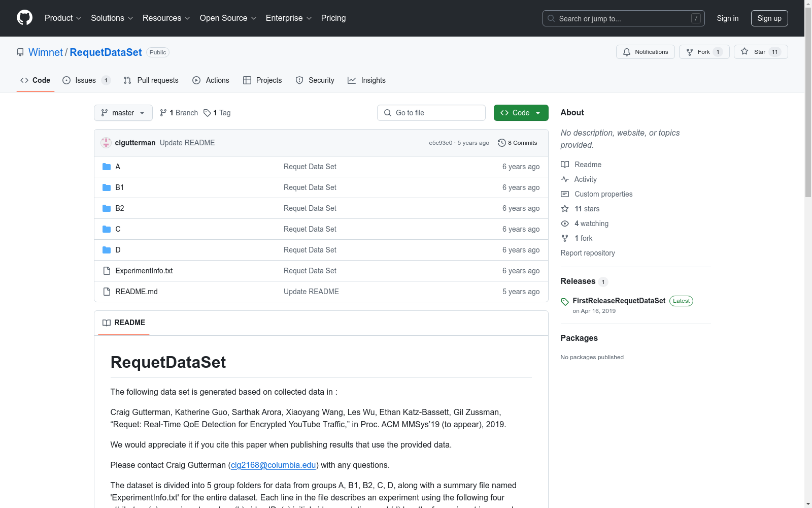Click the tag icon next to 1 Tag
The height and width of the screenshot is (508, 812).
(x=207, y=113)
